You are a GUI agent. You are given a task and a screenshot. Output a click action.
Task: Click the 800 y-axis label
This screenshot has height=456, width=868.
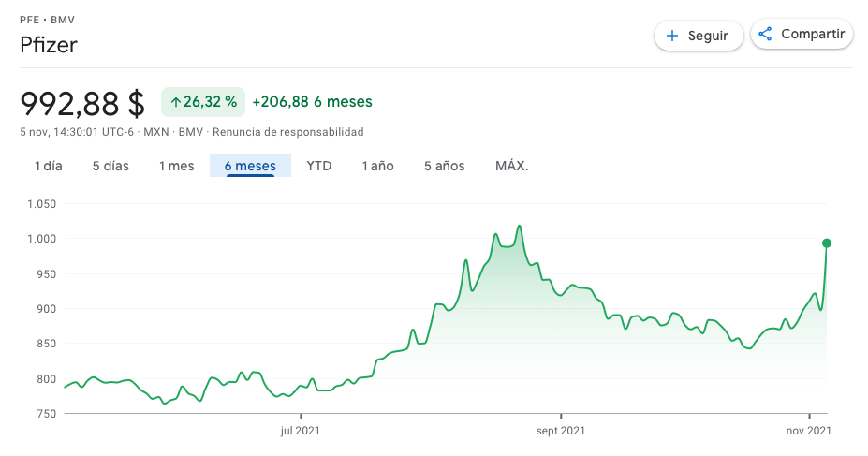click(x=47, y=379)
